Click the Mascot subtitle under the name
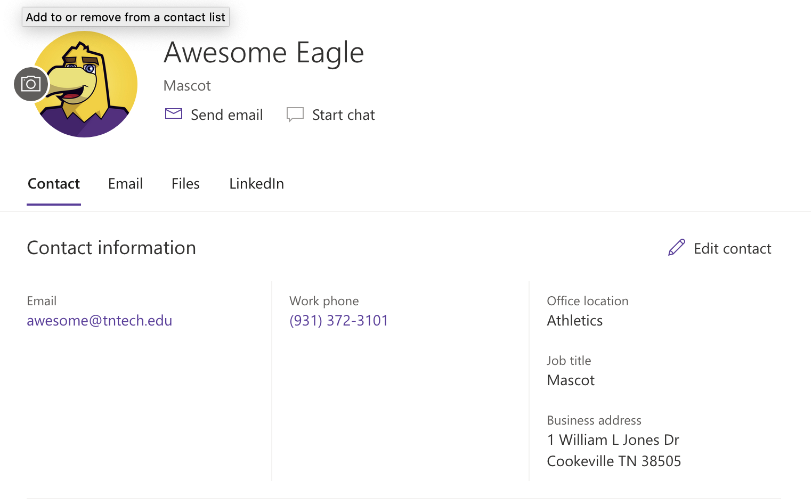812x504 pixels. [187, 86]
